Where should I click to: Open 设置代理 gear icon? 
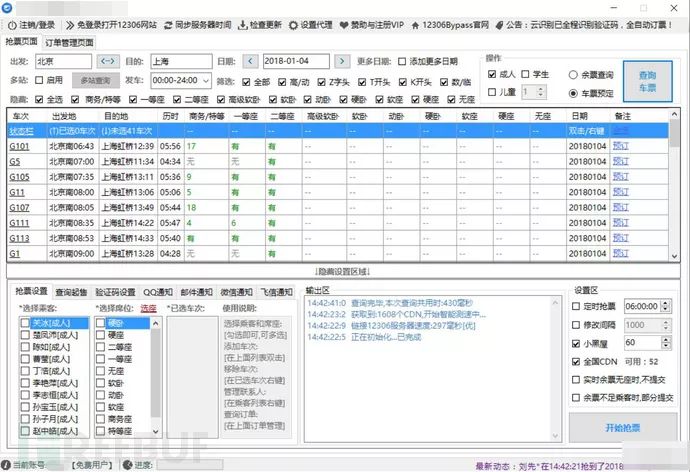[x=293, y=25]
